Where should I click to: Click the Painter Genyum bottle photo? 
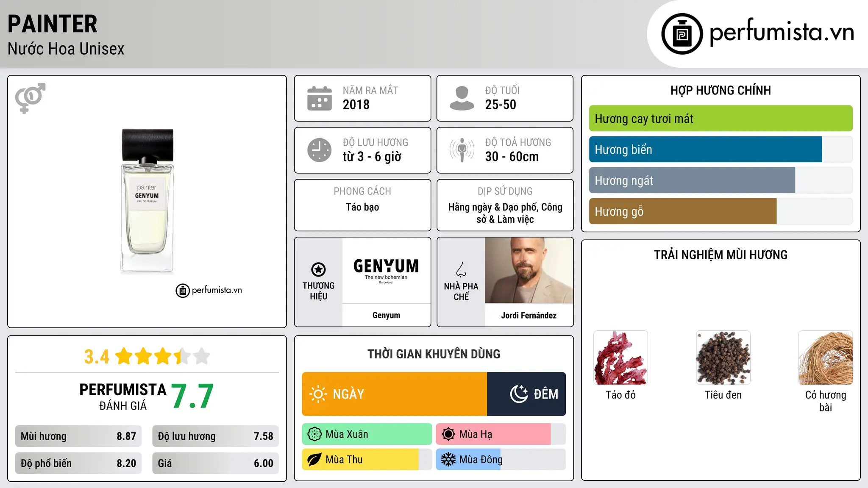147,201
